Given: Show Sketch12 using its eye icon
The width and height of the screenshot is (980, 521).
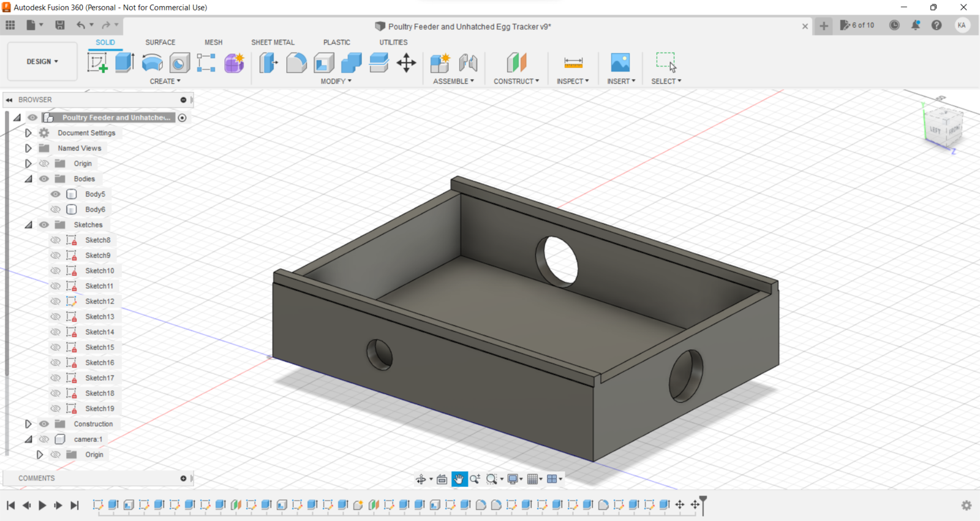Looking at the screenshot, I should (x=56, y=302).
